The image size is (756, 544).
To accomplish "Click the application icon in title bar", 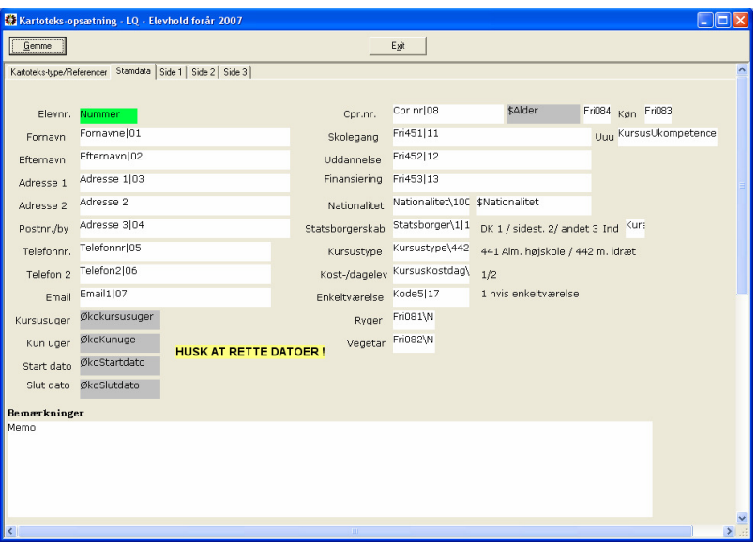I will click(x=10, y=21).
